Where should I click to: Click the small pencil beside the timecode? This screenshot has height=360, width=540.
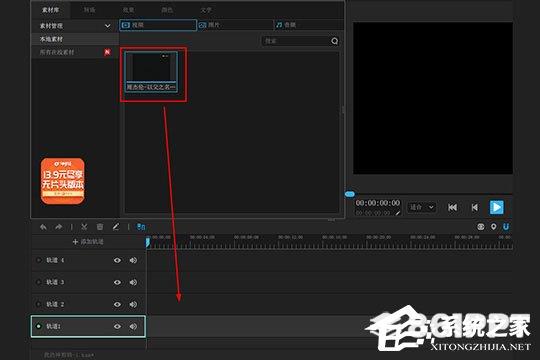tap(398, 213)
